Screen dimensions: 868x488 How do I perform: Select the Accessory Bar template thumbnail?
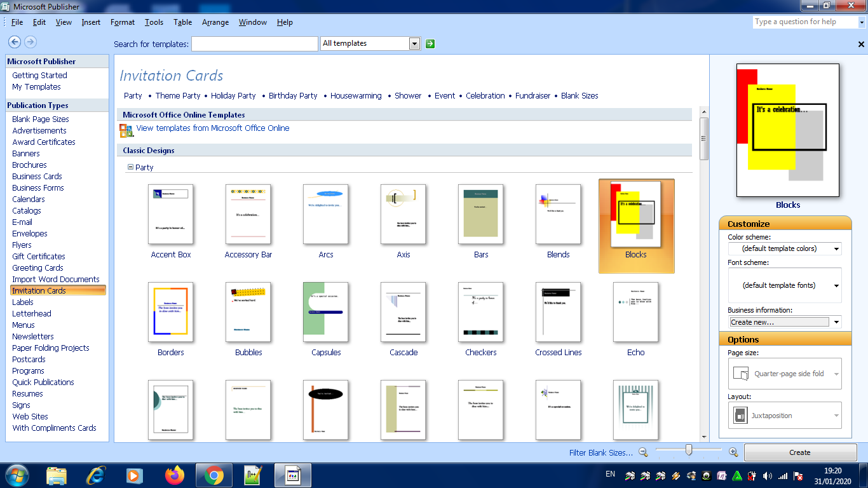point(248,214)
